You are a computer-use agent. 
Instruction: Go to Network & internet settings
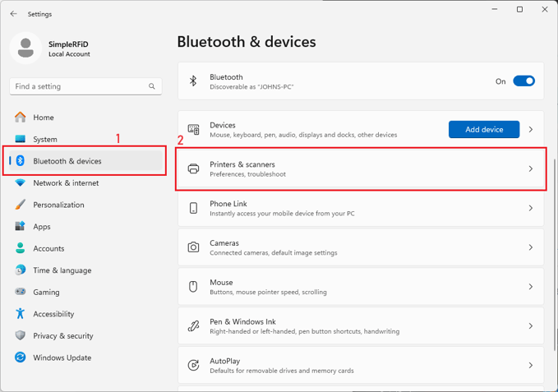click(85, 182)
